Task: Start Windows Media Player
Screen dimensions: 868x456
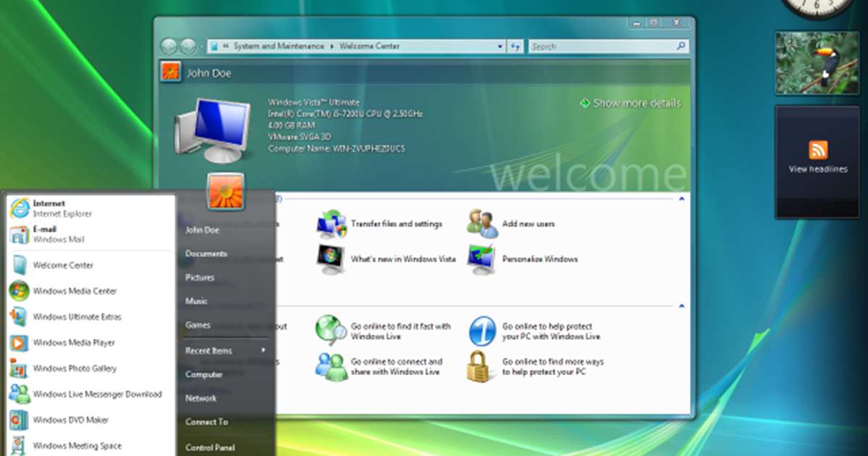Action: coord(90,342)
